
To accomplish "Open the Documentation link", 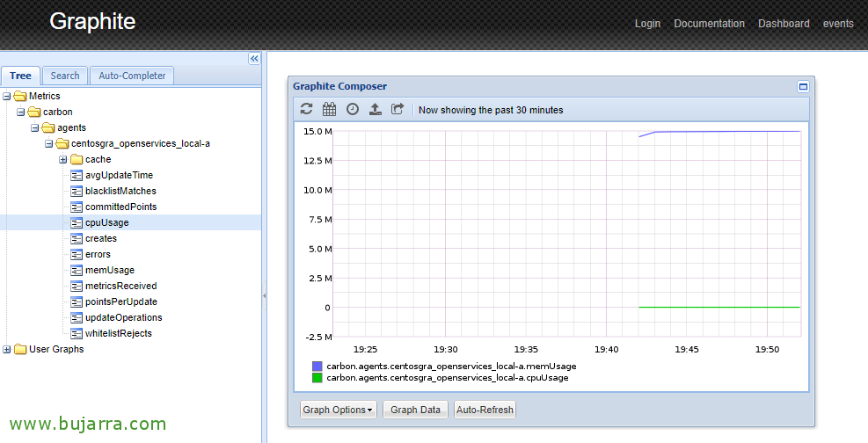I will [709, 24].
